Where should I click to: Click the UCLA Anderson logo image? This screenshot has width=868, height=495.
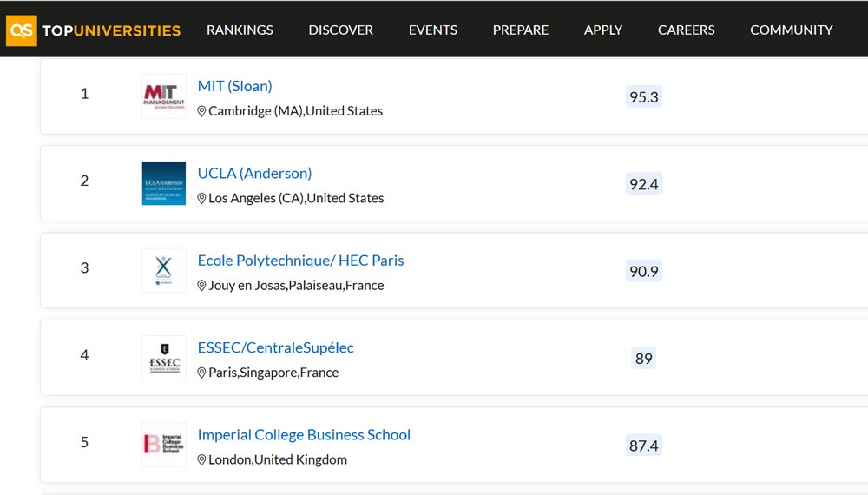click(164, 183)
